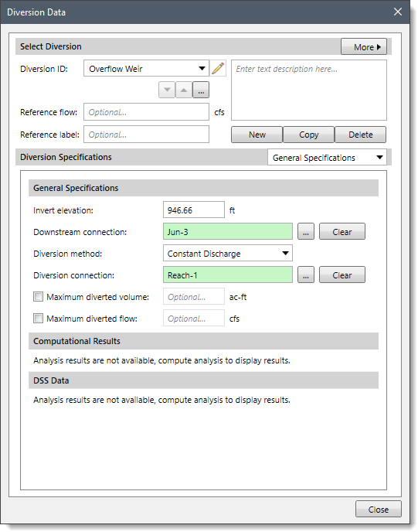Click the Close button at the bottom

click(x=379, y=510)
